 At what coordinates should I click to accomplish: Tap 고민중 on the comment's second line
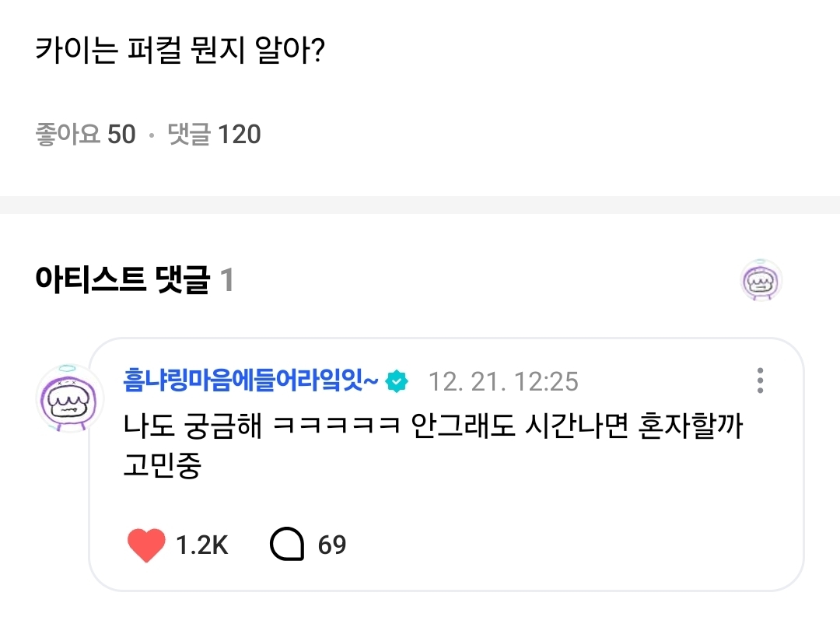pos(162,468)
